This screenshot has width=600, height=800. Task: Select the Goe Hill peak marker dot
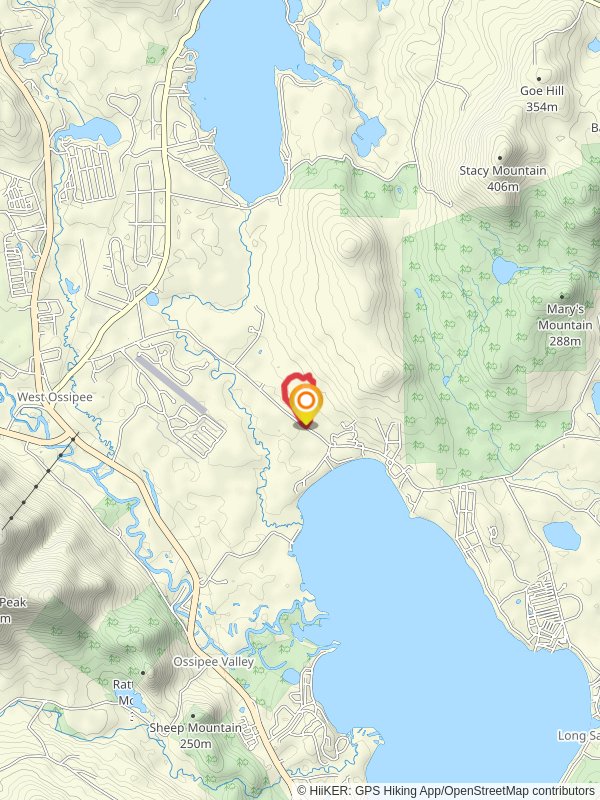pyautogui.click(x=539, y=79)
